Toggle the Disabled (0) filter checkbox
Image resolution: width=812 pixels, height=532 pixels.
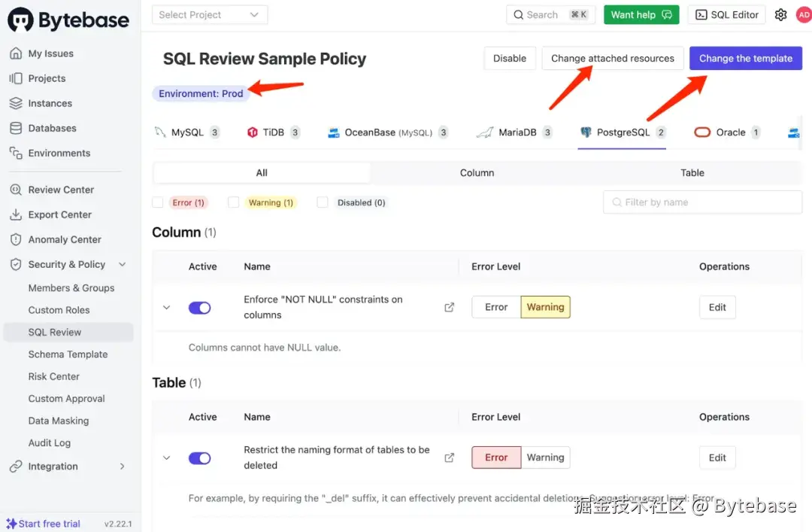(323, 202)
